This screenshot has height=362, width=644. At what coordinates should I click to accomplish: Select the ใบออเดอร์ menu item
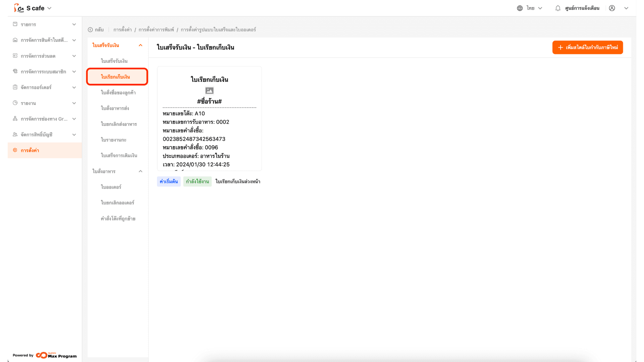click(111, 187)
